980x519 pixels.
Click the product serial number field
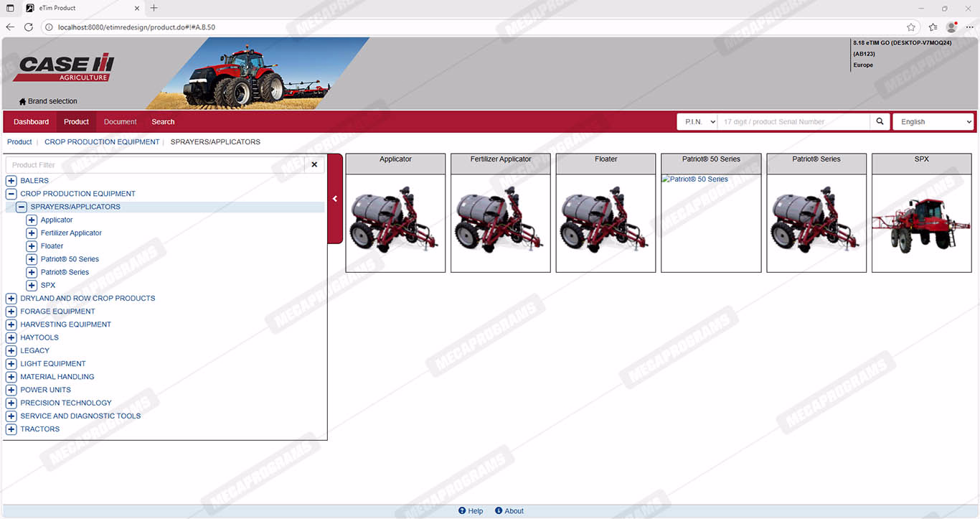point(794,122)
